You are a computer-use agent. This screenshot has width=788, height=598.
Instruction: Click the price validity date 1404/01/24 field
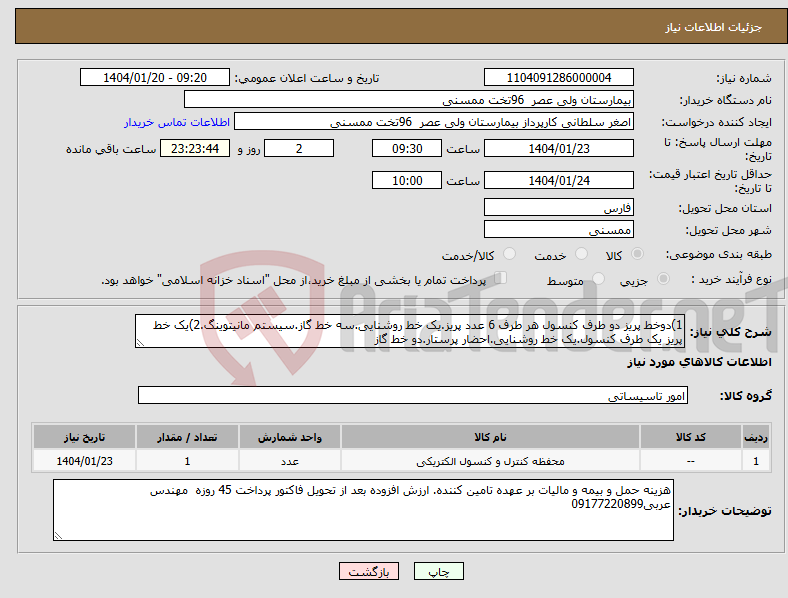pos(559,180)
